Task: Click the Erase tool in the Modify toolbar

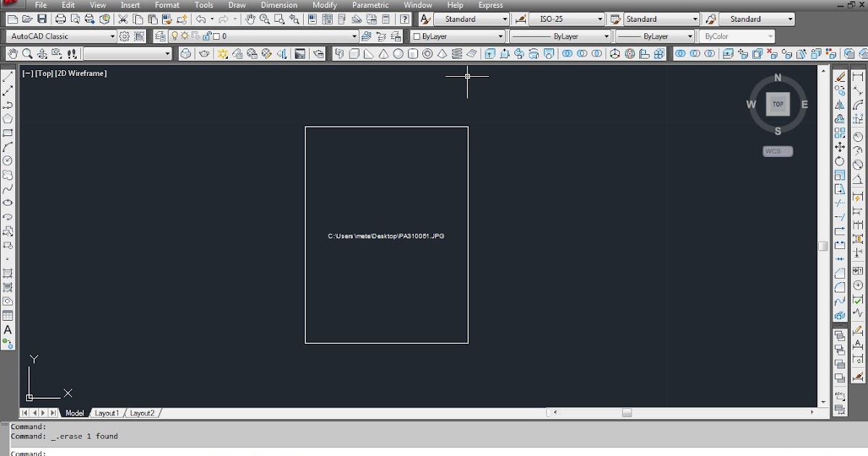Action: click(x=840, y=77)
